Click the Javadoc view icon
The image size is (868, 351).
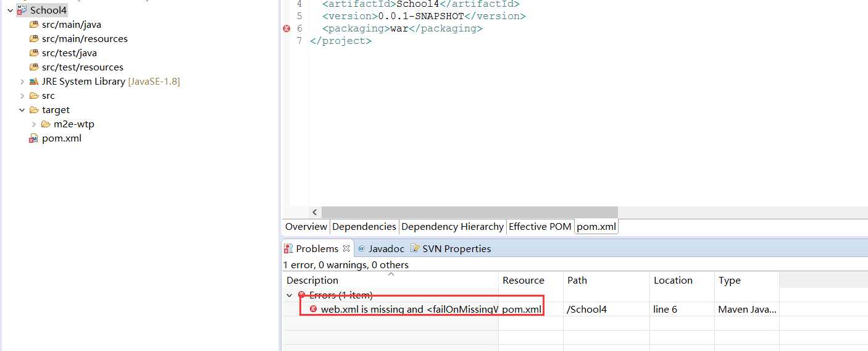[361, 248]
